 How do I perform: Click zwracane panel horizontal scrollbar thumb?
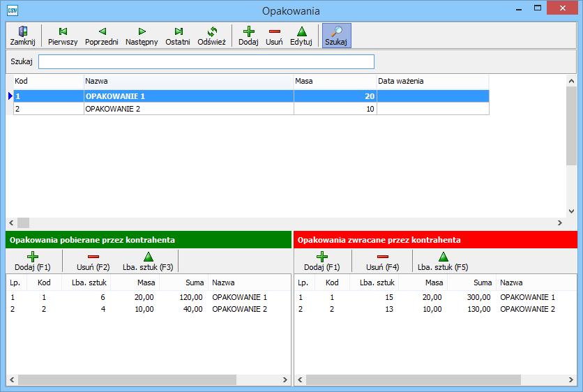coord(413,379)
